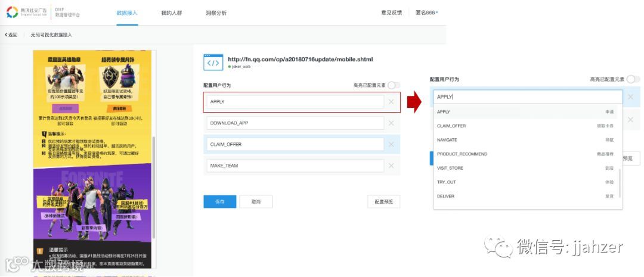Remove the MAKE_TEAM behavior row

pos(391,166)
